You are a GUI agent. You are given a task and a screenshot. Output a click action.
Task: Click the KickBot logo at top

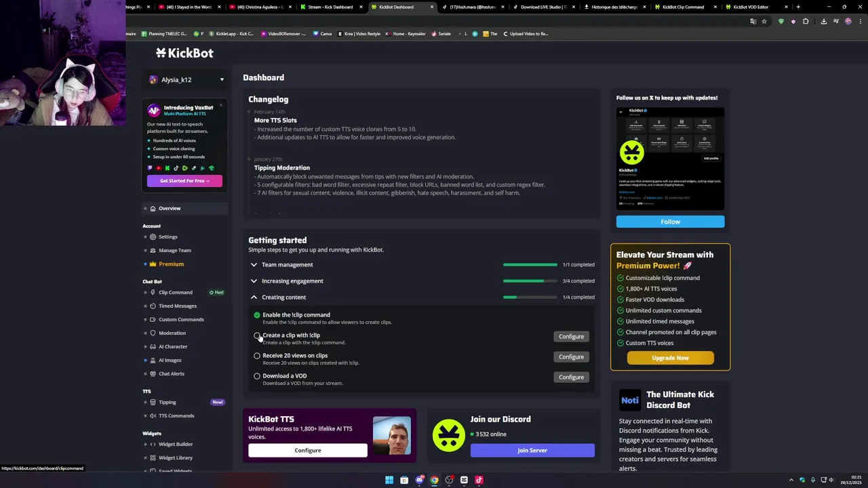click(x=184, y=53)
